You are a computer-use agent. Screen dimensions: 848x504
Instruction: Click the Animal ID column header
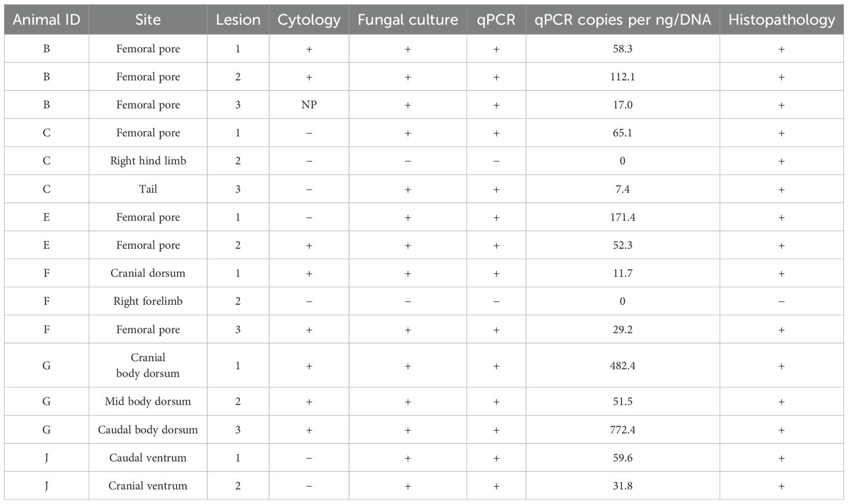click(46, 20)
